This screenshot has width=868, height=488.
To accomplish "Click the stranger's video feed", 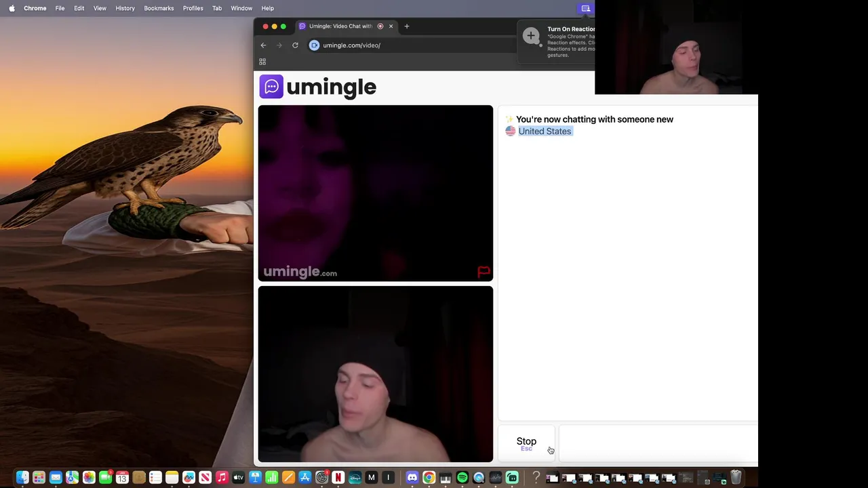I will pos(375,193).
